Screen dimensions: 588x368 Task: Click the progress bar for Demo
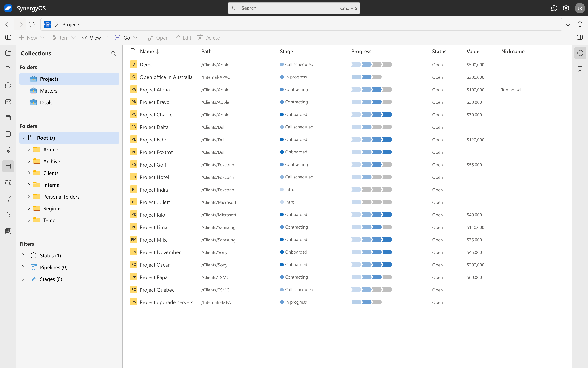[372, 65]
